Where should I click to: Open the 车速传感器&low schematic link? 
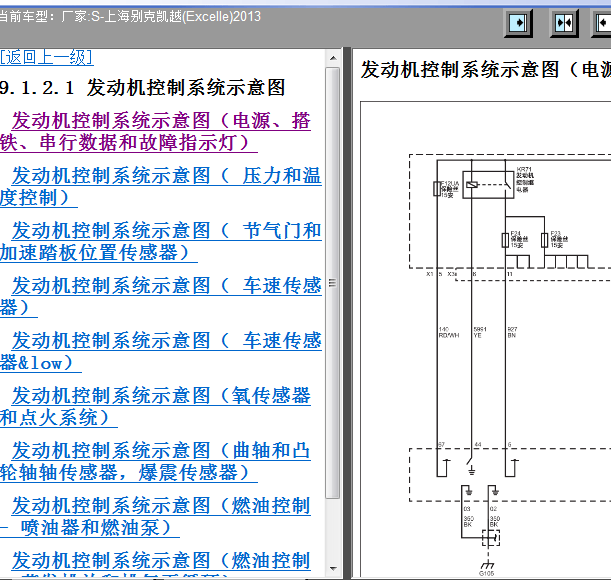click(161, 351)
